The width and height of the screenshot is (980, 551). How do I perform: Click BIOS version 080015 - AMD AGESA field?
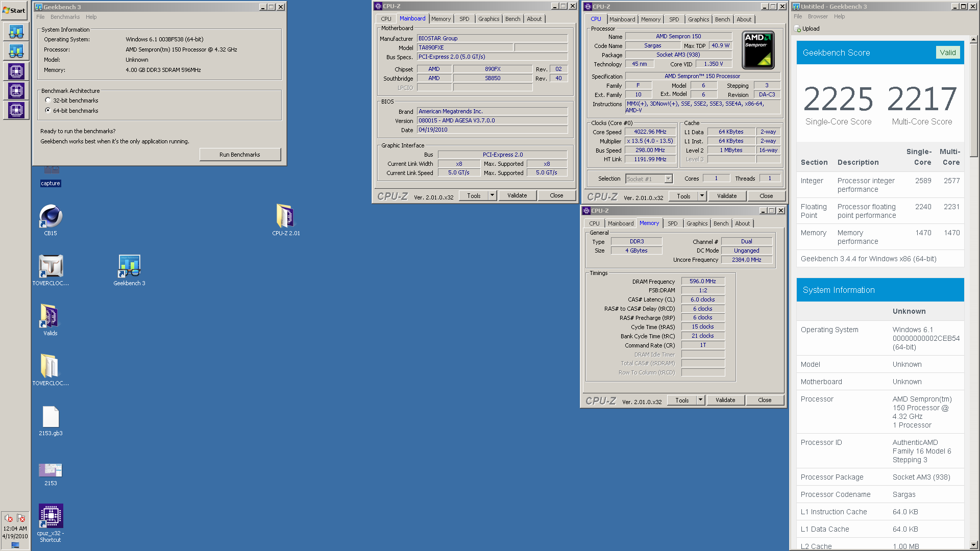tap(492, 120)
